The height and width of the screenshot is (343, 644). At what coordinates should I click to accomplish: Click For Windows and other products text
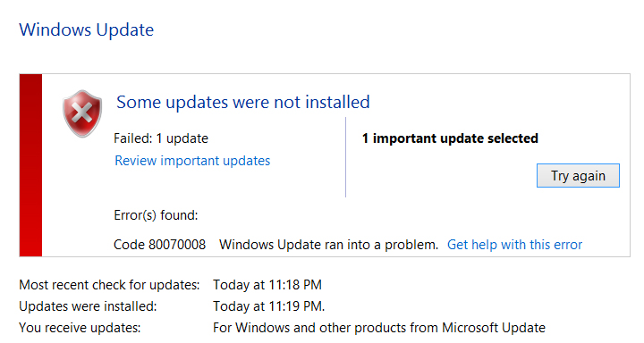(x=379, y=328)
